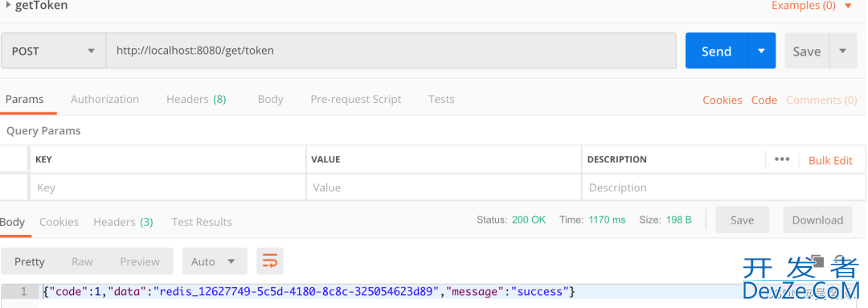Toggle the wrap lines icon
Image resolution: width=868 pixels, height=308 pixels.
[269, 261]
